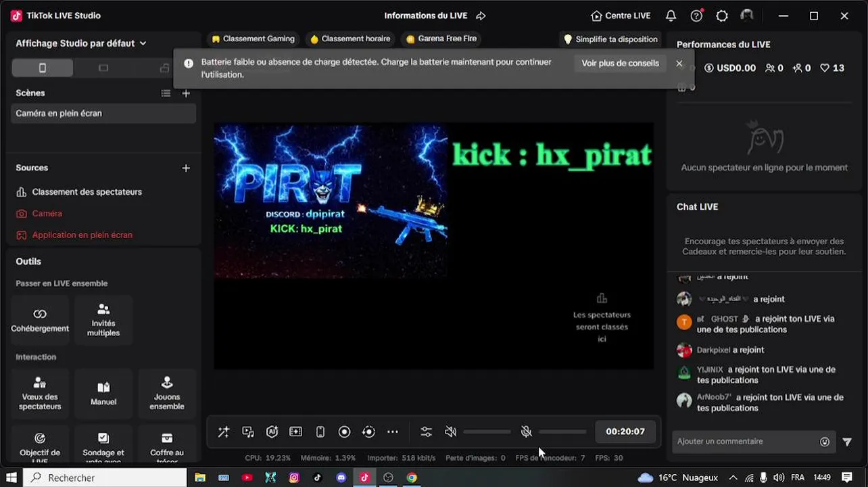
Task: Click Simplifie ta disposition tip
Action: coord(610,39)
